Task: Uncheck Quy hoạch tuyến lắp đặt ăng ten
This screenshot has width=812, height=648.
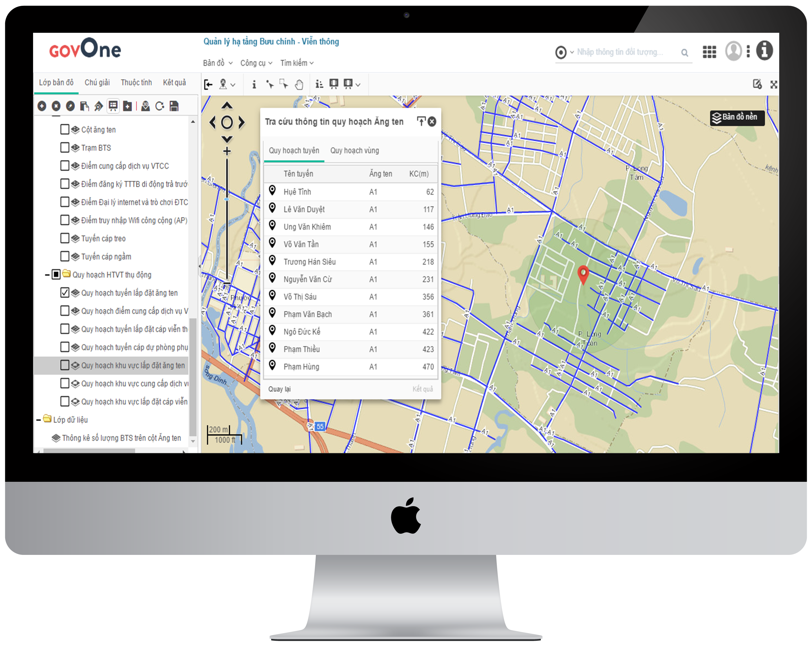Action: click(65, 293)
